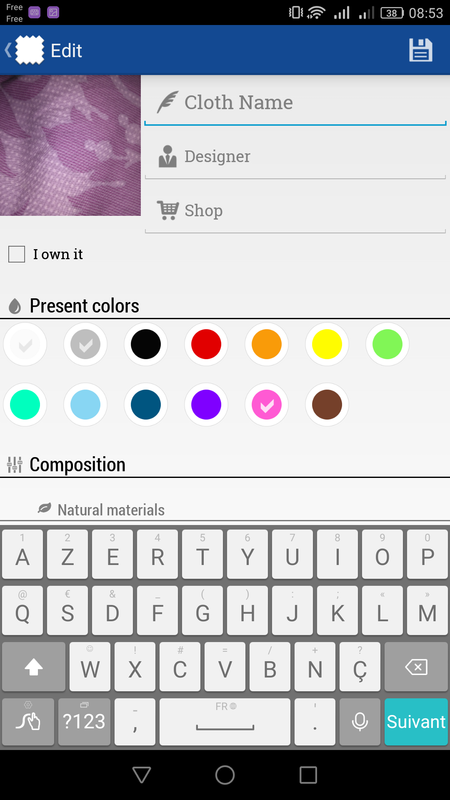The height and width of the screenshot is (800, 450).
Task: Tap the swipe gesture input key
Action: point(28,721)
